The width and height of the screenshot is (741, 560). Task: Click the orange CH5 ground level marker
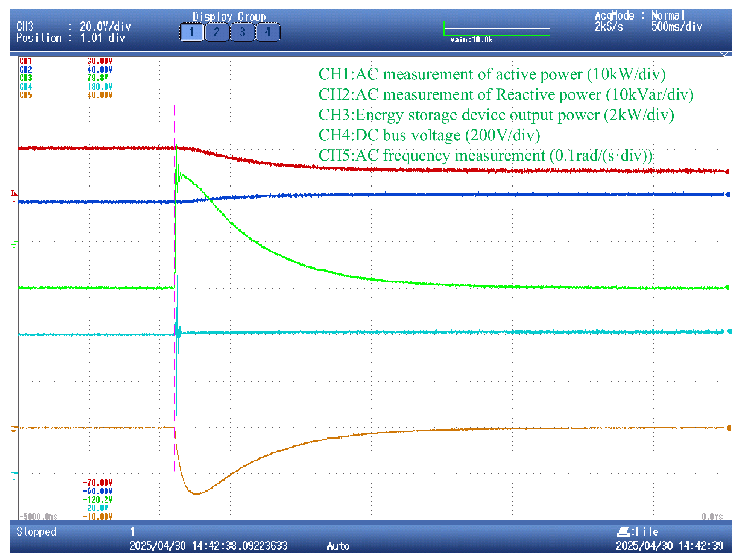[x=14, y=429]
